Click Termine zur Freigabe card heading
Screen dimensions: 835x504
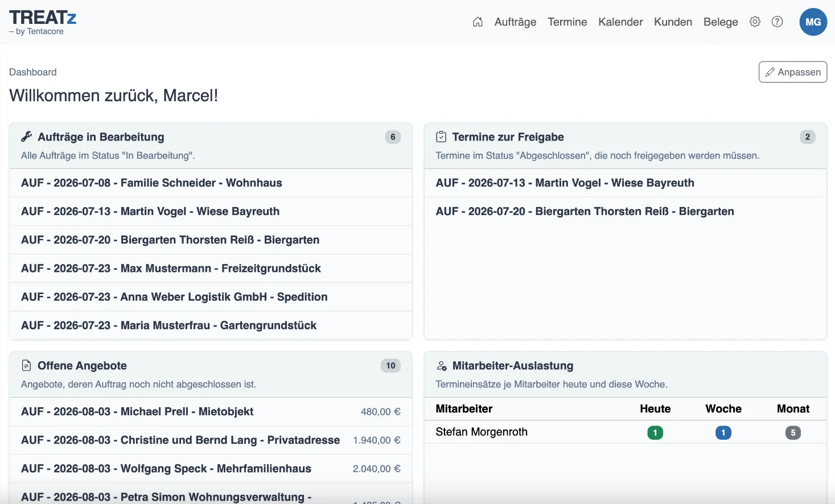click(508, 137)
